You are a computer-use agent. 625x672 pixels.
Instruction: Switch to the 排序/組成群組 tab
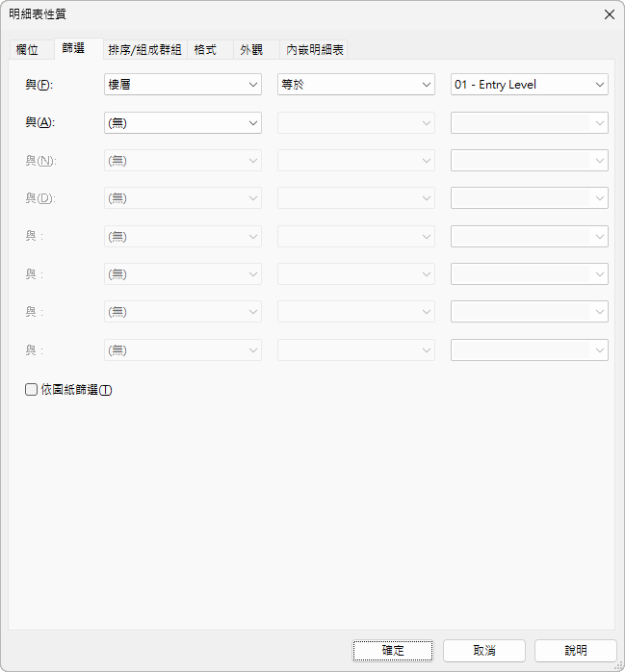144,50
